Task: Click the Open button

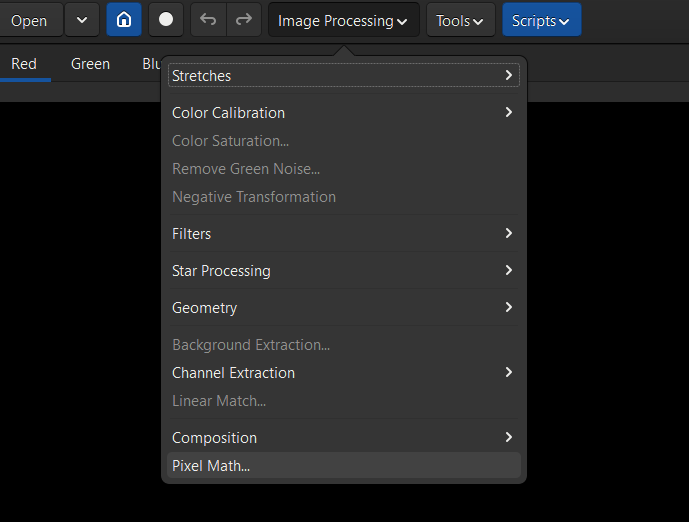Action: [x=29, y=20]
